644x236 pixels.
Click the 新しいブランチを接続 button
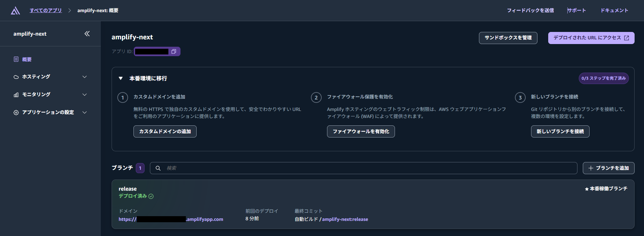[560, 131]
